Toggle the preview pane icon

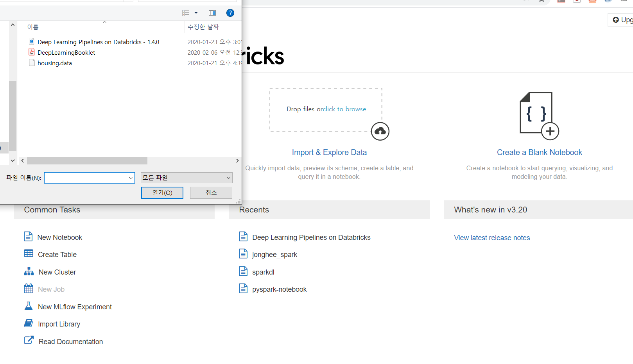point(212,13)
